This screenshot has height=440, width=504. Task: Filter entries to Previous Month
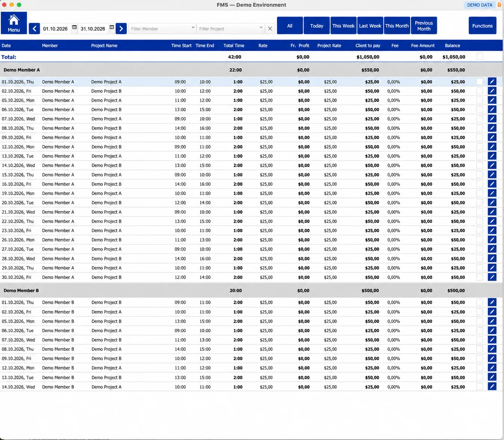tap(424, 26)
